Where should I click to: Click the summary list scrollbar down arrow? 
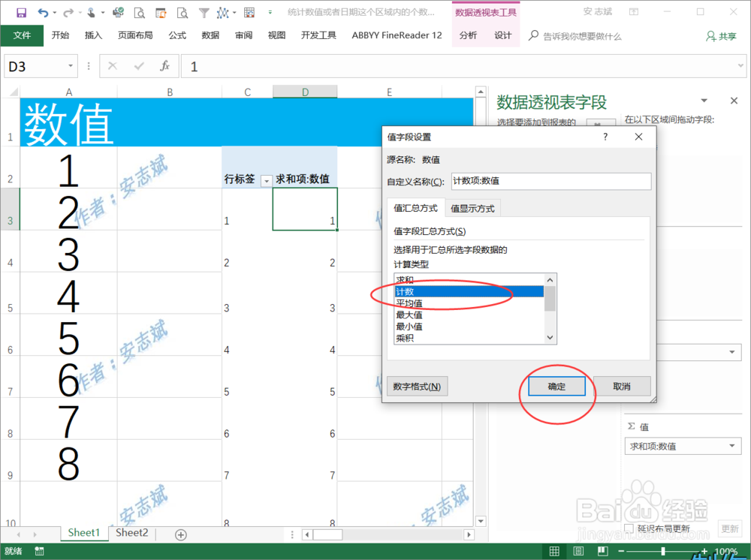[x=550, y=338]
